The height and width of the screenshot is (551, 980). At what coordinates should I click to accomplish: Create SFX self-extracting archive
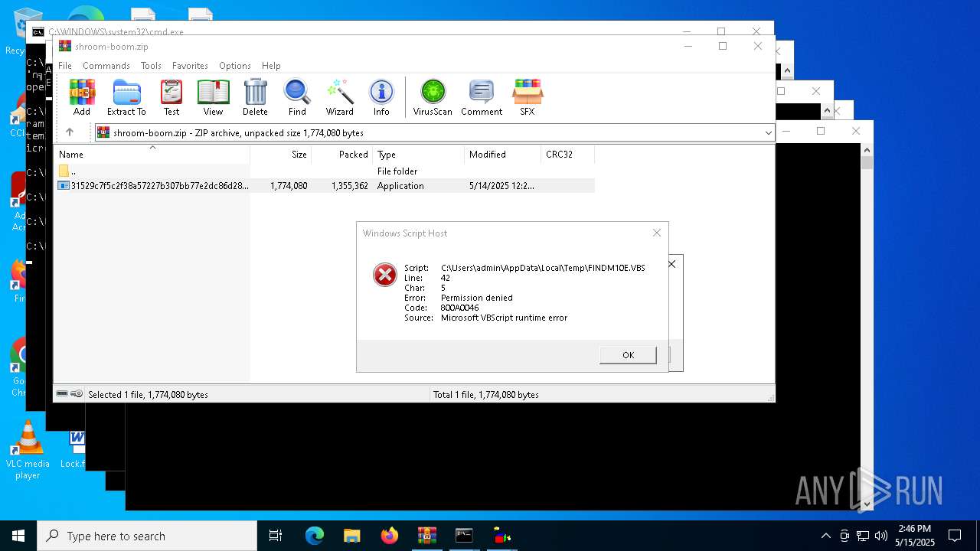pyautogui.click(x=528, y=97)
